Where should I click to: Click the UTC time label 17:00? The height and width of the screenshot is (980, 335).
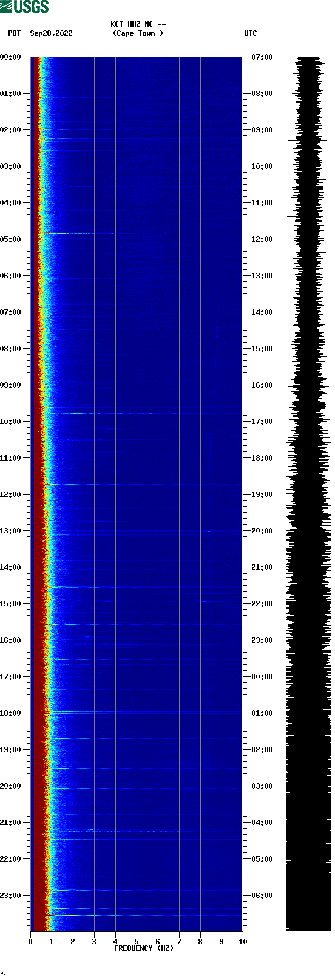(262, 422)
